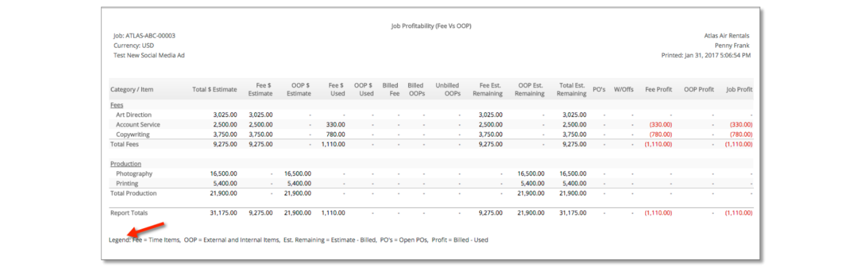Select the 'OOP $ Used' column header
This screenshot has height=273, width=868.
(363, 89)
